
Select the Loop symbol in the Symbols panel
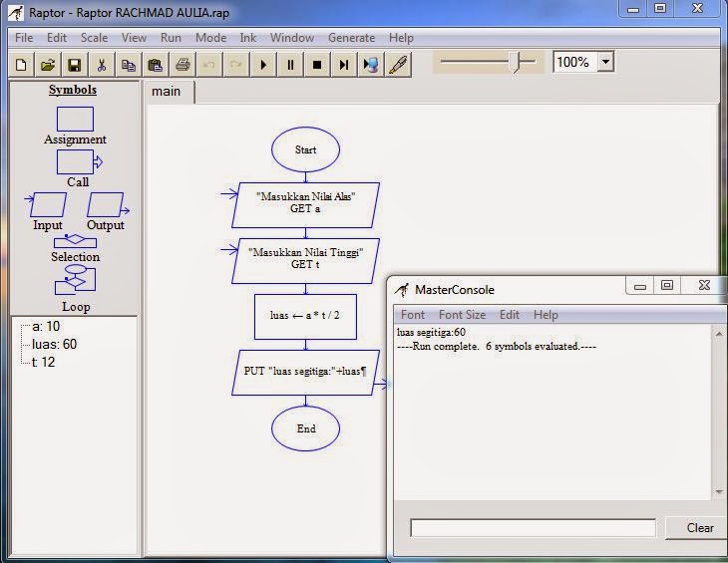click(75, 280)
